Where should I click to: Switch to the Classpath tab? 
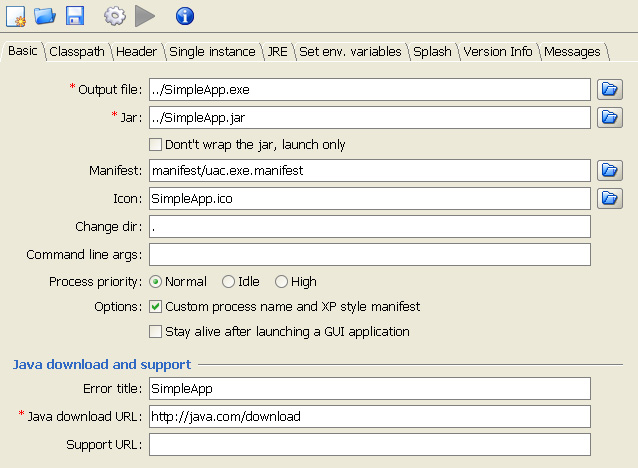tap(79, 52)
